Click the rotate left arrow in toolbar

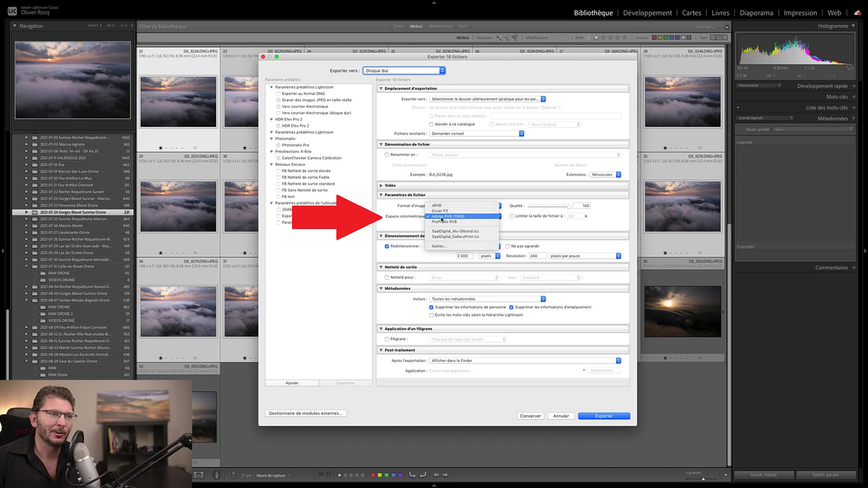[x=413, y=475]
